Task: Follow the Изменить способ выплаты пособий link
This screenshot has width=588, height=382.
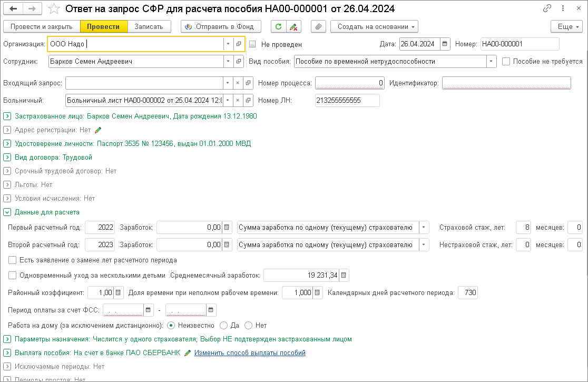Action: click(250, 353)
